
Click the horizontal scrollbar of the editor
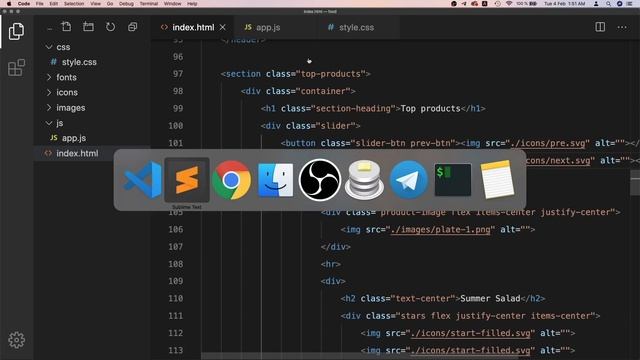tap(361, 357)
